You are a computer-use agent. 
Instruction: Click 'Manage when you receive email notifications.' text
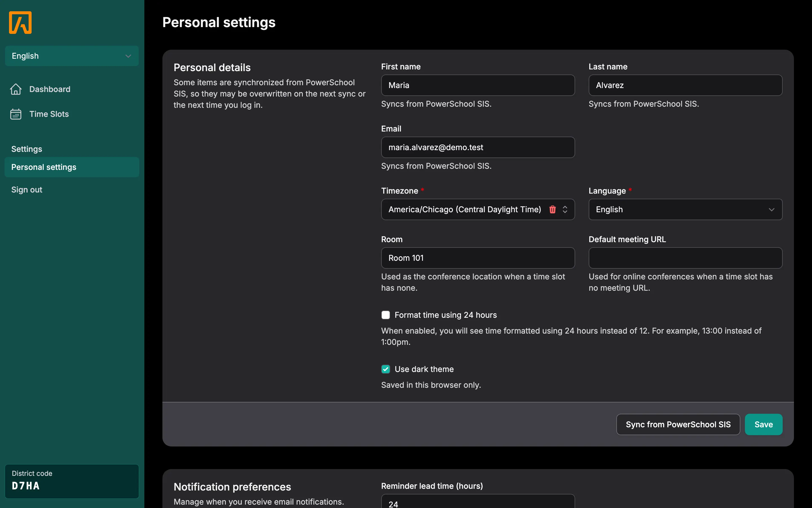(x=259, y=502)
